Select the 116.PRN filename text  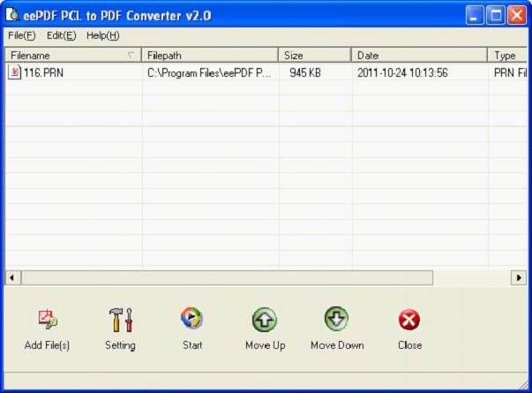coord(43,72)
